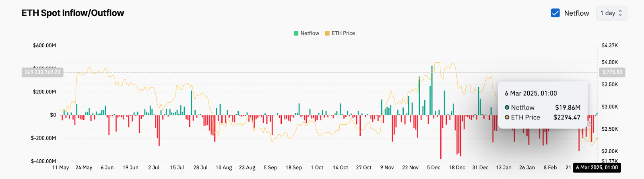The width and height of the screenshot is (644, 179).
Task: Click the 3,775.83 price crosshair tag
Action: pos(612,72)
